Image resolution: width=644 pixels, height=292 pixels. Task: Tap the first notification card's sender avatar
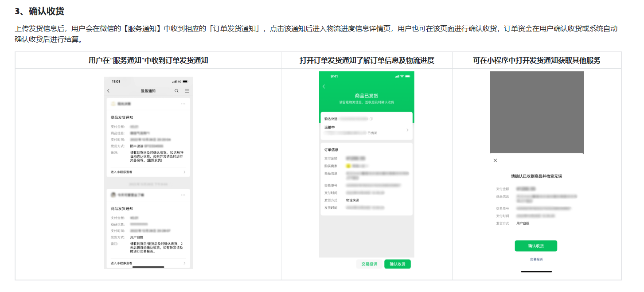(x=113, y=104)
